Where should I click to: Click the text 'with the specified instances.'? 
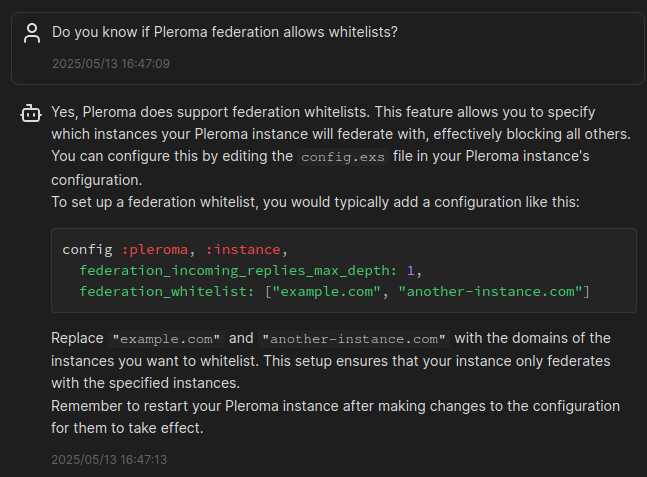146,383
